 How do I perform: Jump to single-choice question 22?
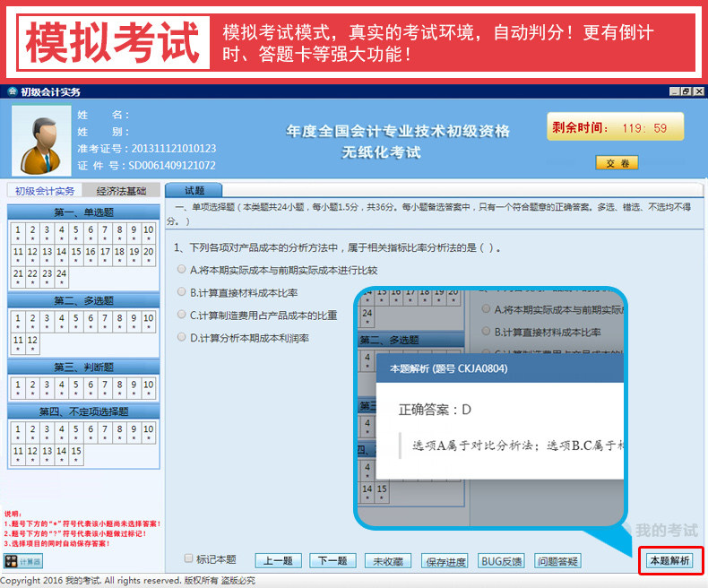coord(32,277)
